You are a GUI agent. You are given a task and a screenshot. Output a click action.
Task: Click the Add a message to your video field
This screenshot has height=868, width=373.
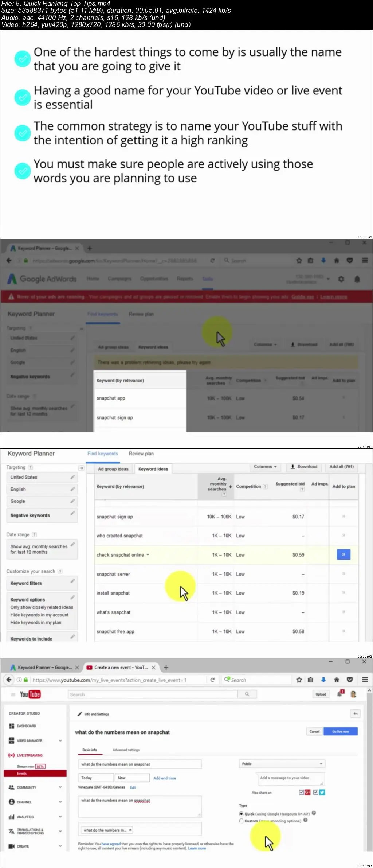(x=291, y=779)
